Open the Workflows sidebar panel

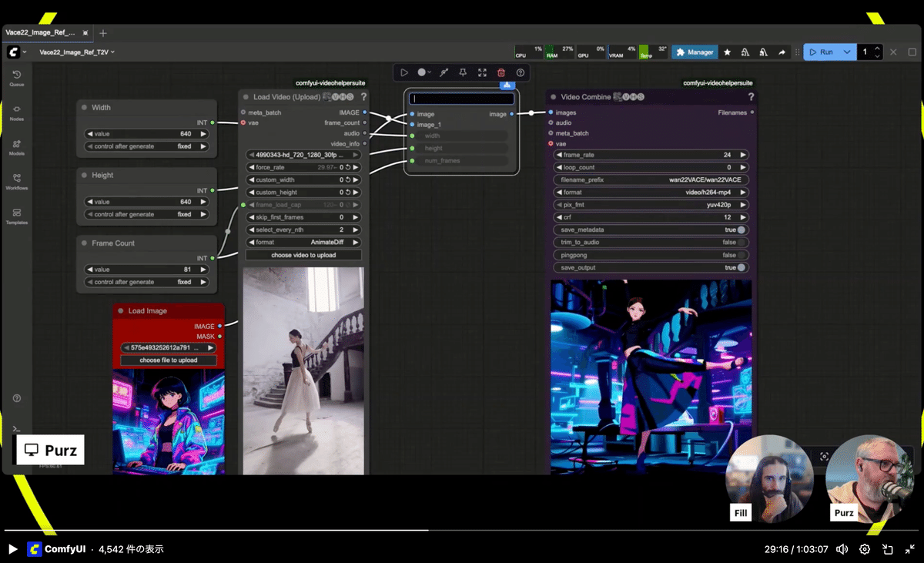[17, 181]
